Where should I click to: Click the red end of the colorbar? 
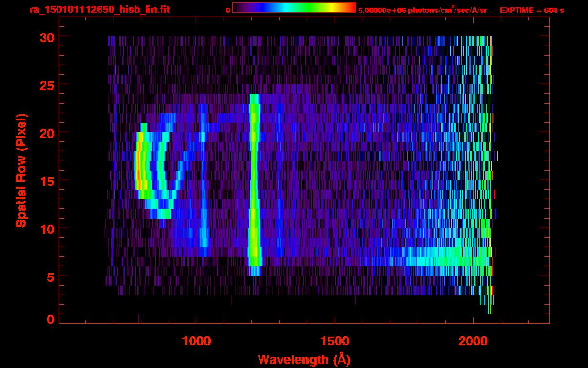tap(351, 8)
